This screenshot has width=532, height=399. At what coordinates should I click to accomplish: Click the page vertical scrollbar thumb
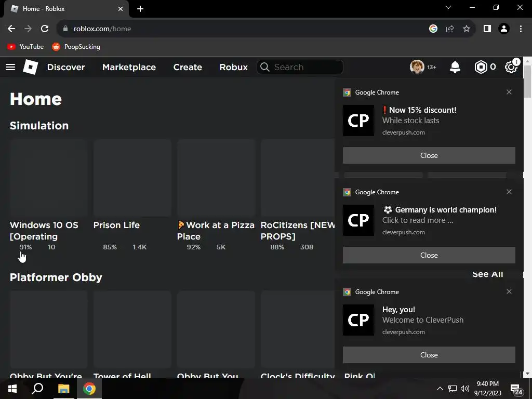[527, 82]
